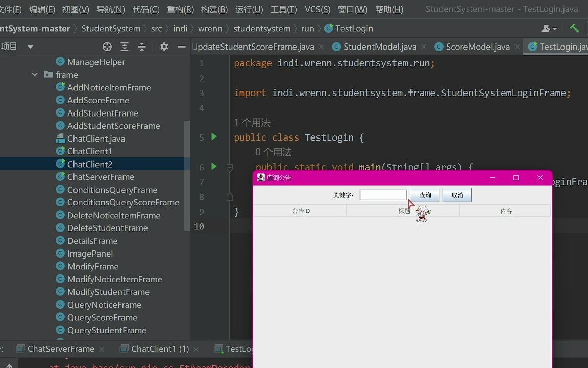Click the green Build hammer icon
The height and width of the screenshot is (368, 588).
(x=575, y=28)
